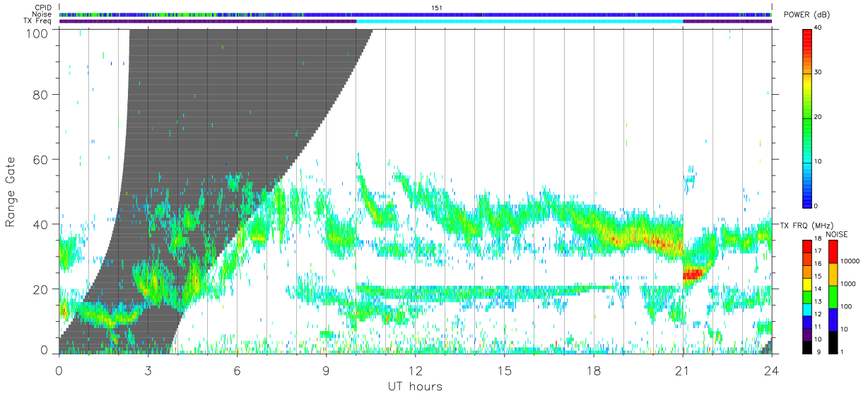Pick the red top NOISE legend swatch
The width and height of the screenshot is (868, 401).
click(x=833, y=252)
